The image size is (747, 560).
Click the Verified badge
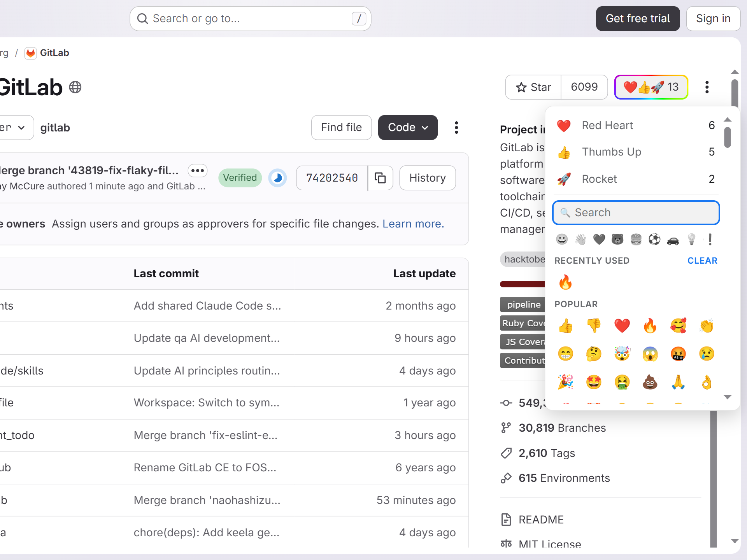pos(240,178)
